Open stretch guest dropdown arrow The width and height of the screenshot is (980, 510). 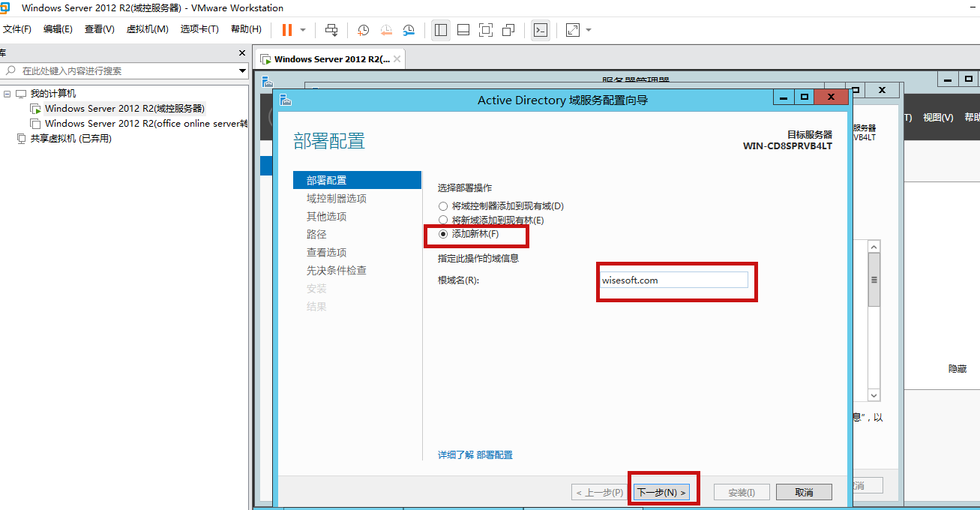pos(589,30)
